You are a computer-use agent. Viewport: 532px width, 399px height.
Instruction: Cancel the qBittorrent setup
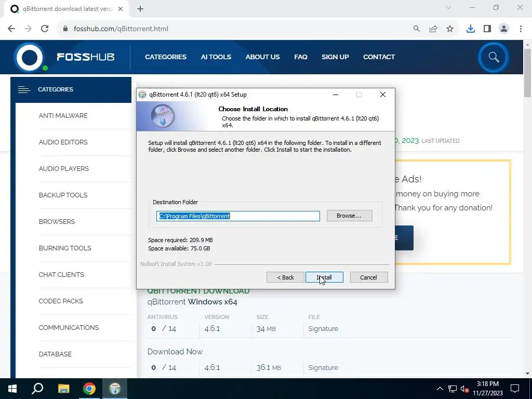(368, 277)
